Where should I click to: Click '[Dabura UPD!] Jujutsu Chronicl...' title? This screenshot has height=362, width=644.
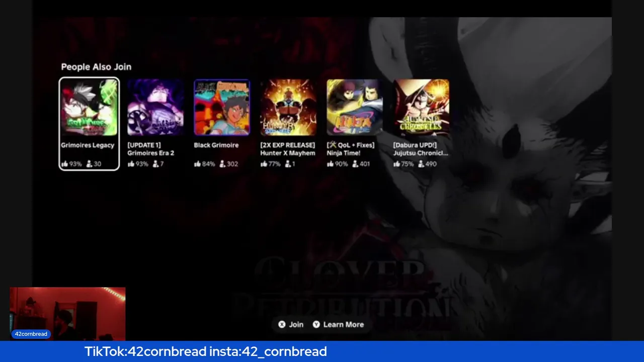[421, 149]
